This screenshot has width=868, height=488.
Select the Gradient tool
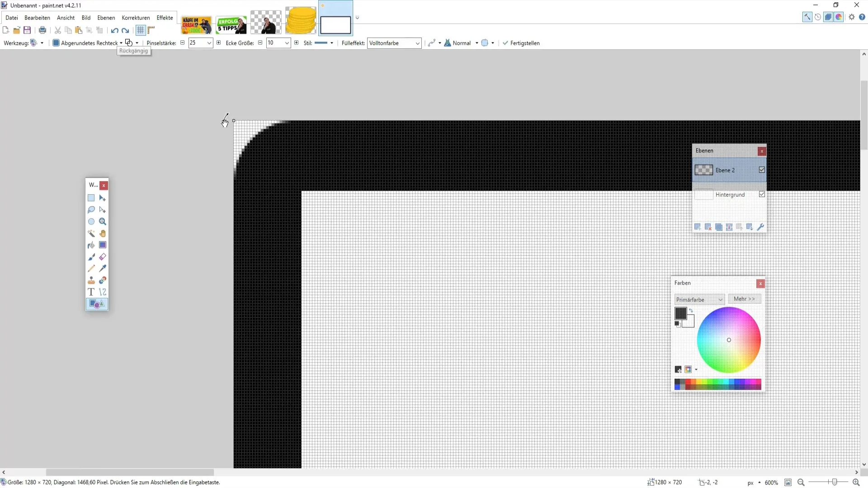[x=103, y=245]
